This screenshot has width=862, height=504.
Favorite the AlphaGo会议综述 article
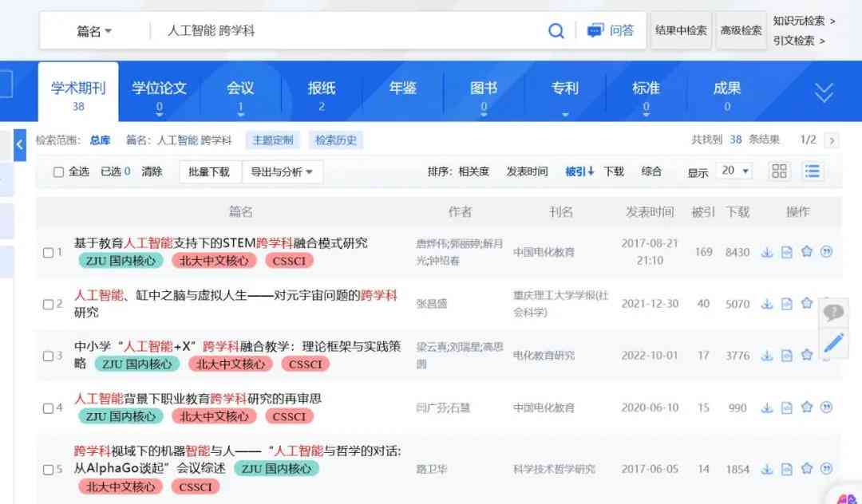[x=806, y=468]
